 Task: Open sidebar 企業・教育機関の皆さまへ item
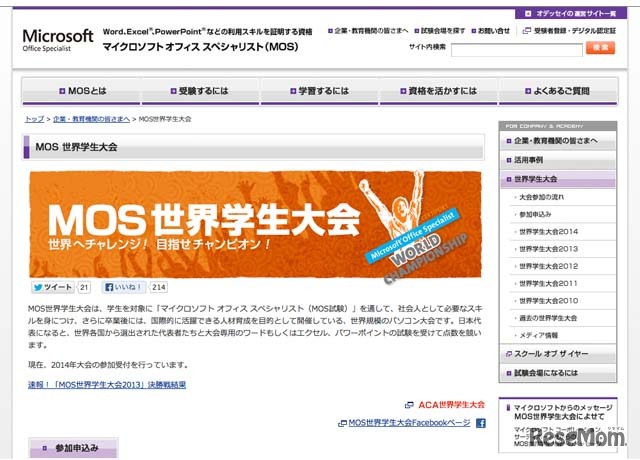coord(558,141)
